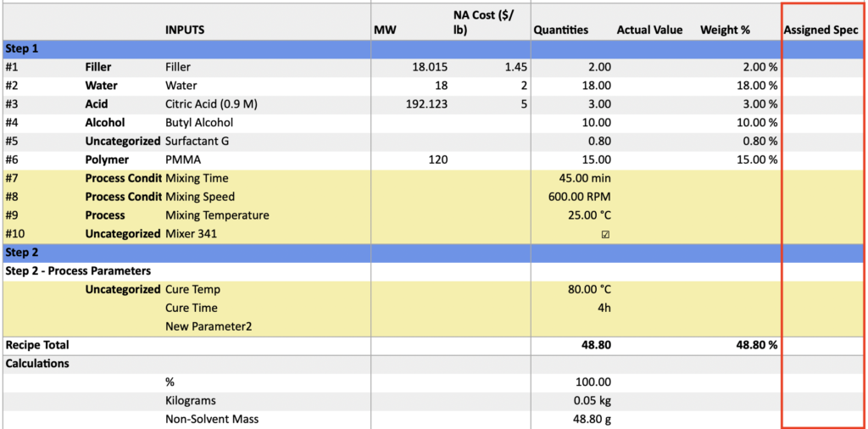Click the Quantities column header

560,30
